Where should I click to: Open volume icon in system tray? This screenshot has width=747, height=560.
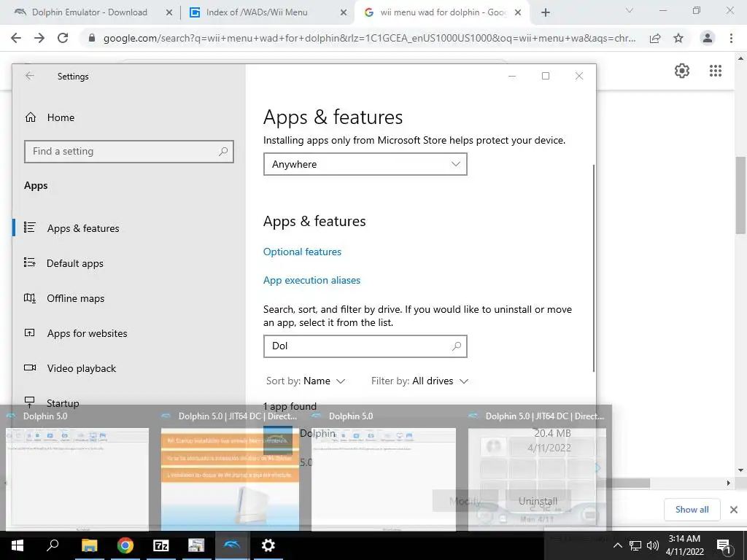(x=653, y=545)
